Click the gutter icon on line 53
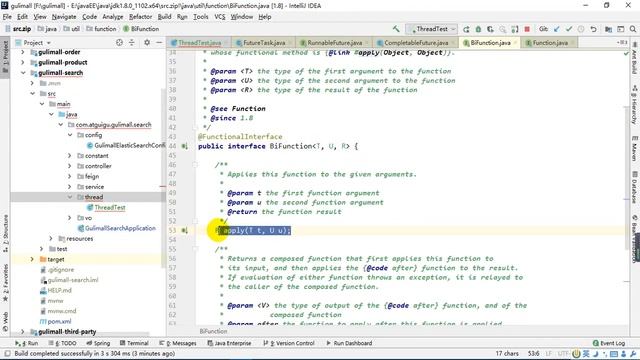The image size is (640, 360). coord(184,231)
